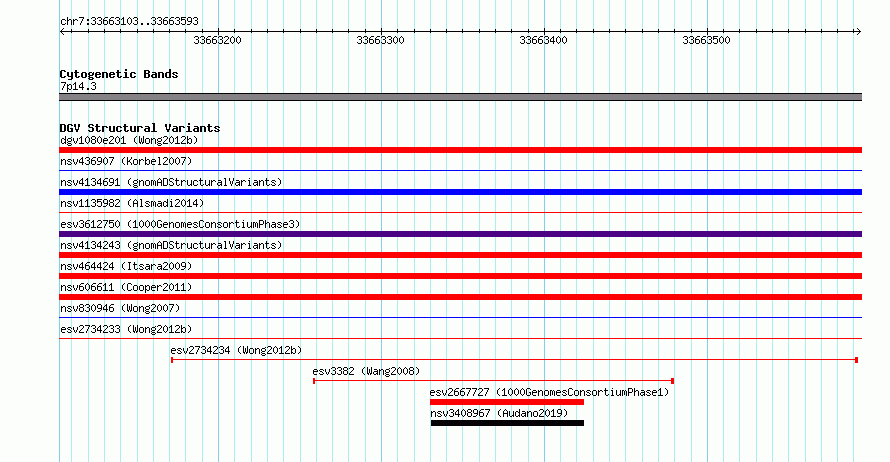Image resolution: width=890 pixels, height=462 pixels.
Task: Open esv2667727 (1000GenomesConsortiumPhase1) label
Action: (549, 392)
